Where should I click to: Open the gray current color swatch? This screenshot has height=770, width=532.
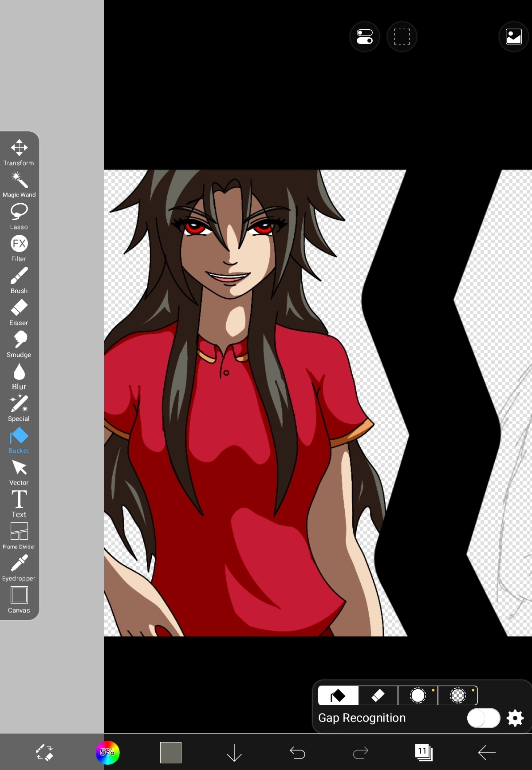pos(171,752)
